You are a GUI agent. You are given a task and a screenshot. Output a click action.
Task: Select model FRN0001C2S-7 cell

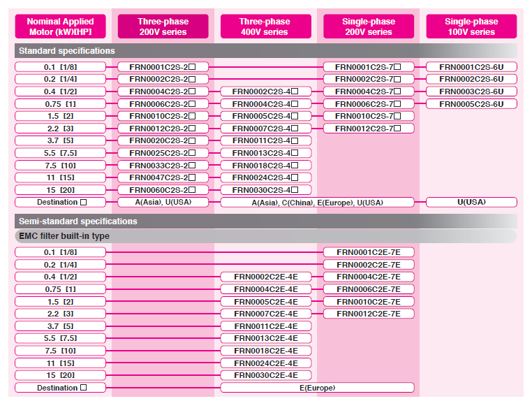[369, 67]
